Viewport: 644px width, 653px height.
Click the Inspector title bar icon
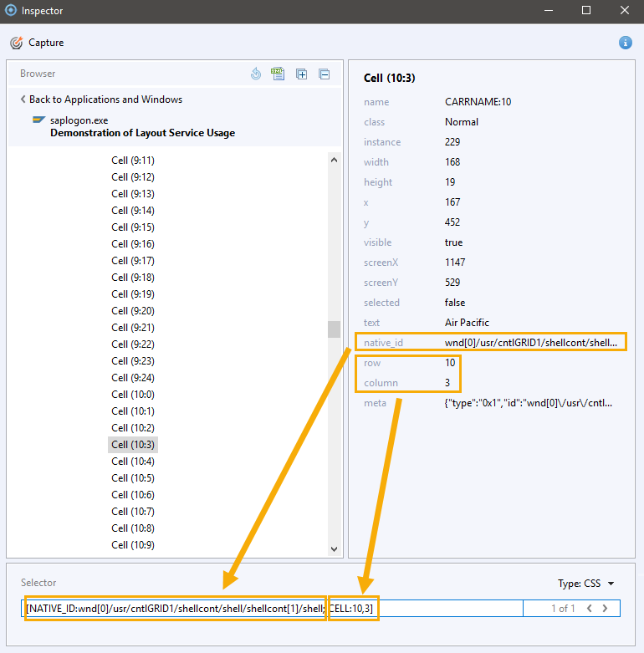pyautogui.click(x=11, y=10)
